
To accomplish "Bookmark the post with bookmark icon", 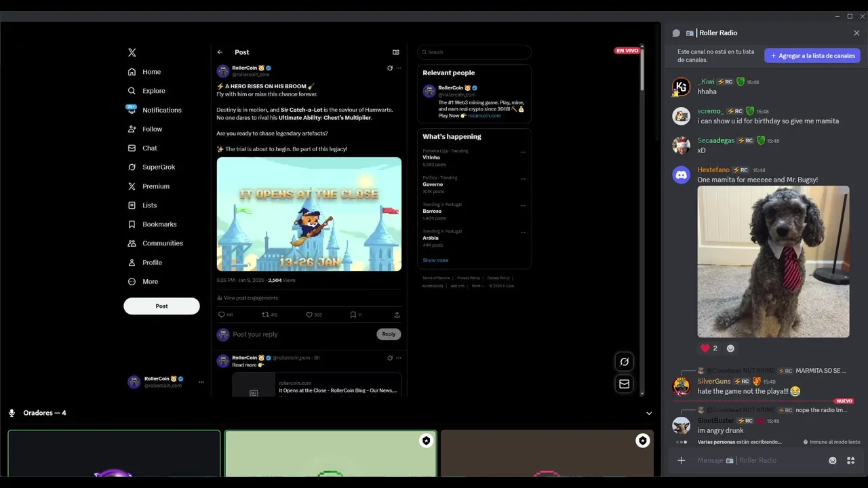I will [353, 314].
